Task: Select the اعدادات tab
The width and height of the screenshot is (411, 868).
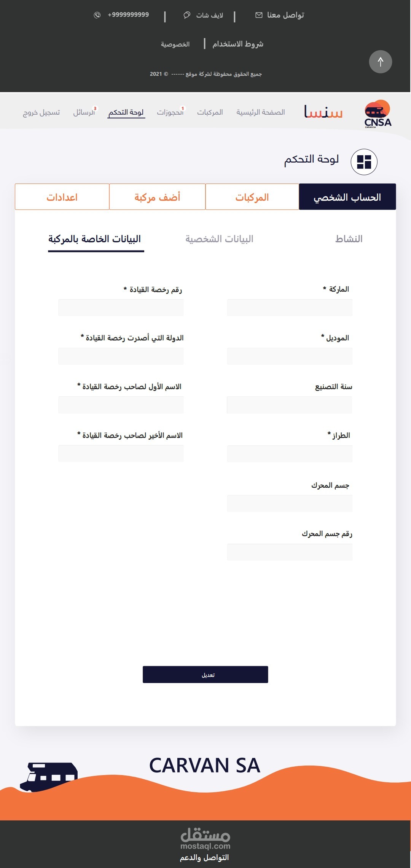Action: (x=62, y=197)
